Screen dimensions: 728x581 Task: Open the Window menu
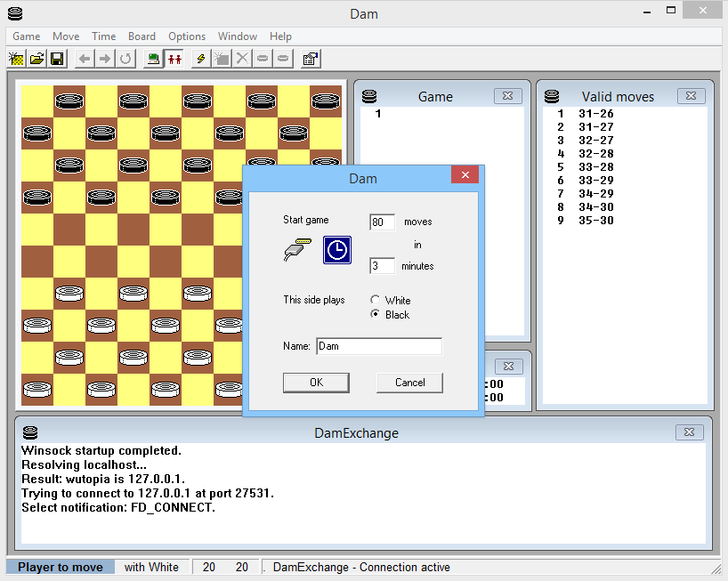(x=238, y=36)
